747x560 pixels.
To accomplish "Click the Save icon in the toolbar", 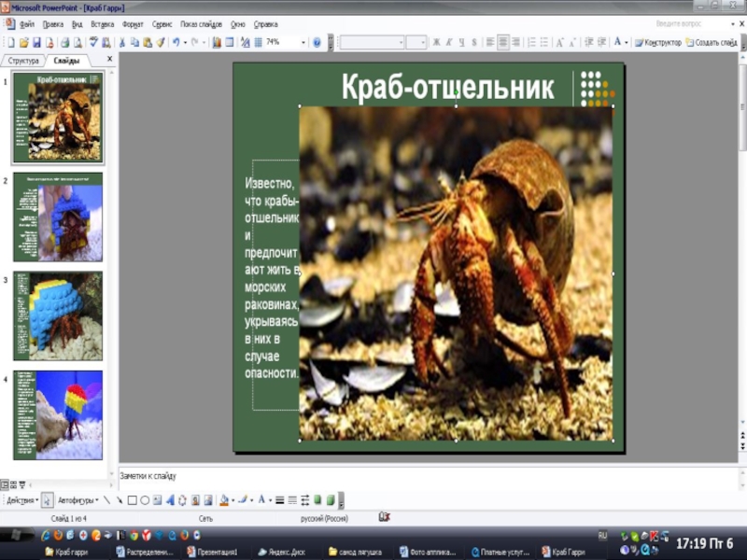I will click(36, 42).
